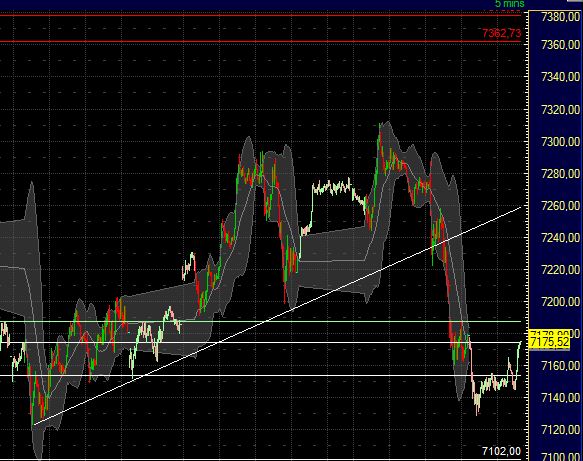Select the white horizontal line below 7160
This screenshot has height=461, width=583.
pos(260,375)
